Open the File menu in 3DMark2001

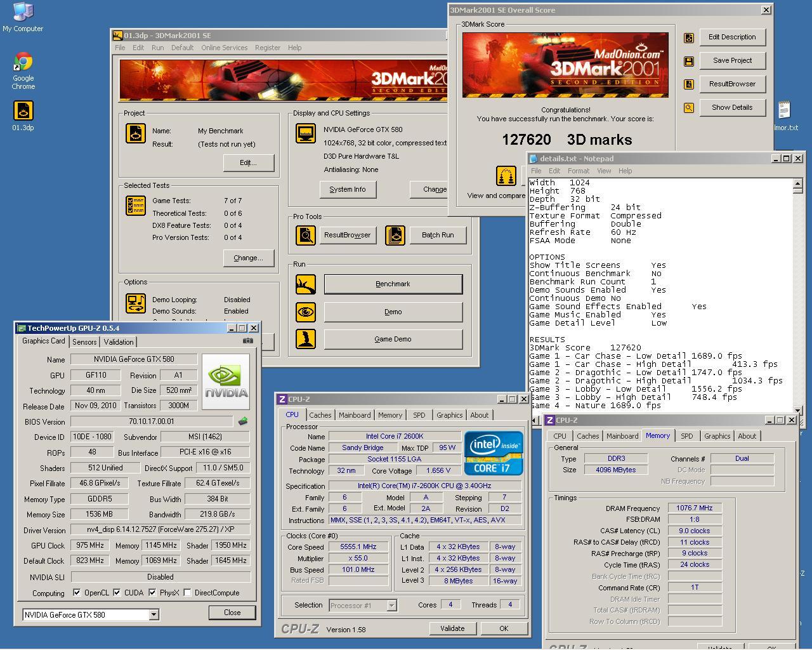tap(120, 48)
